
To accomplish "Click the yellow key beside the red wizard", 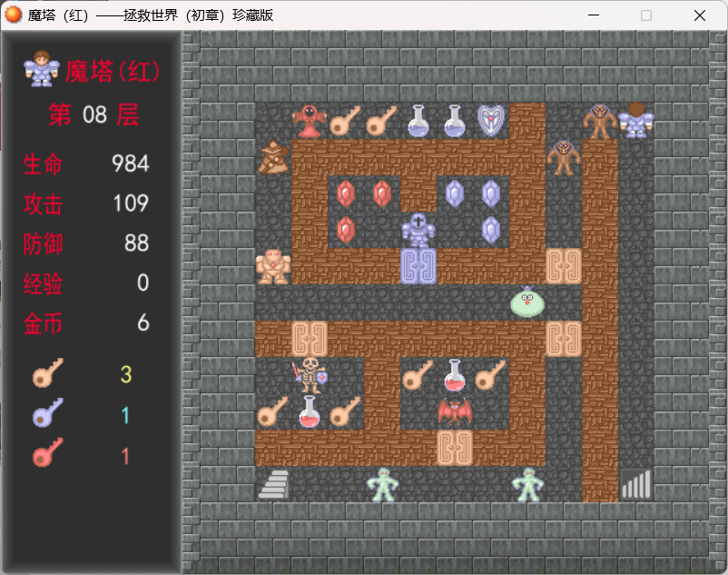I will 346,121.
